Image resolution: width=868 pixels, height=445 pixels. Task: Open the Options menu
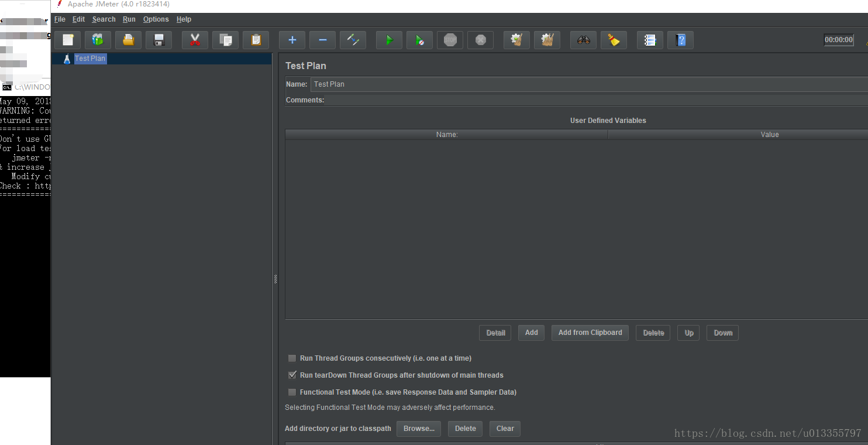pos(156,19)
